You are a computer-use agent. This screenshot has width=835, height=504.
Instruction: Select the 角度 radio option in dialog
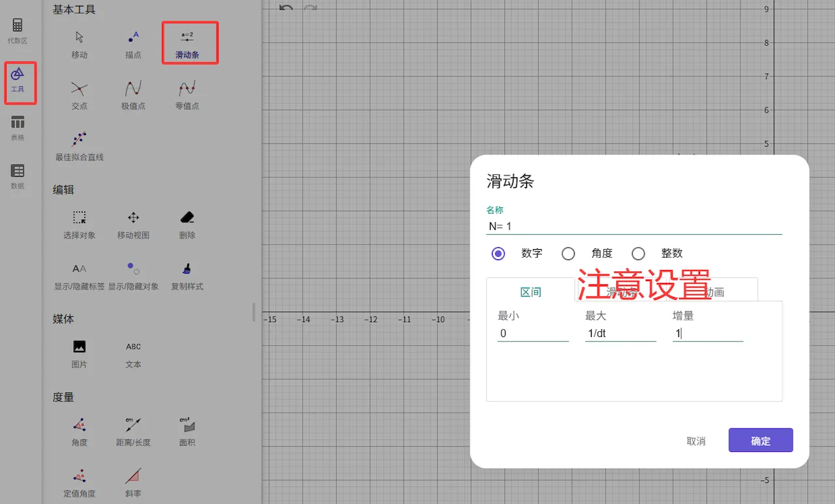[568, 254]
